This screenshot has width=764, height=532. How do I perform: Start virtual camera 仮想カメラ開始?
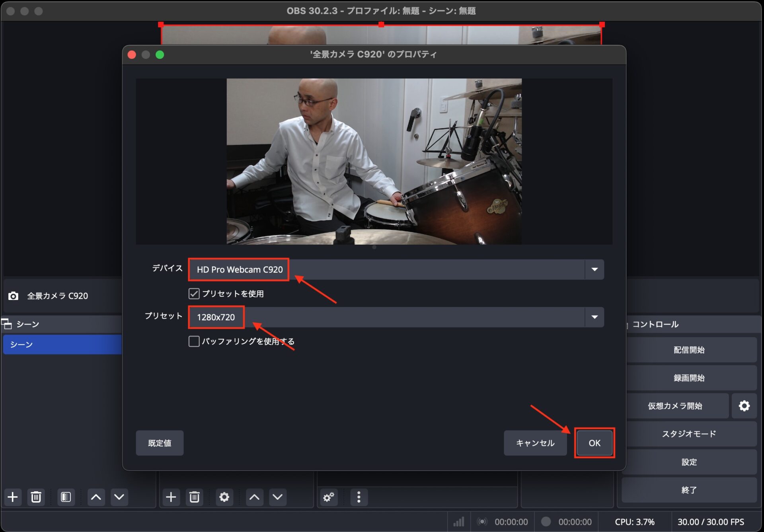pyautogui.click(x=675, y=406)
